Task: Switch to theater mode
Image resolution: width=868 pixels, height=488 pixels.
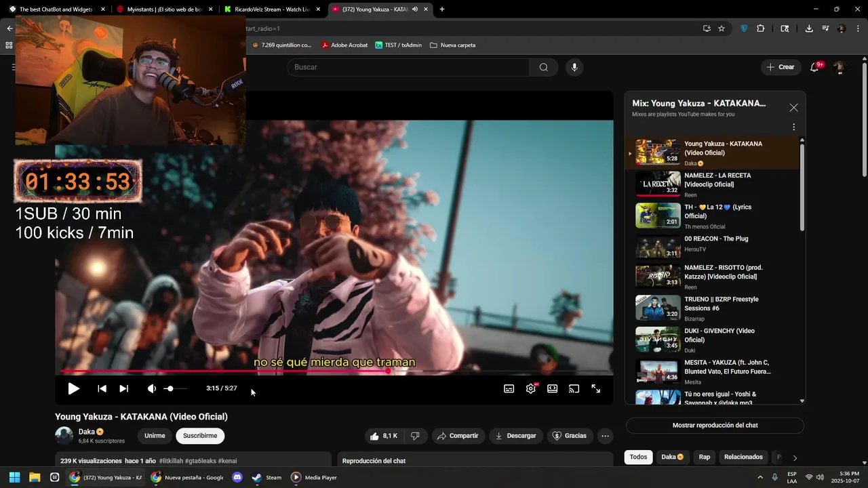Action: (x=553, y=388)
